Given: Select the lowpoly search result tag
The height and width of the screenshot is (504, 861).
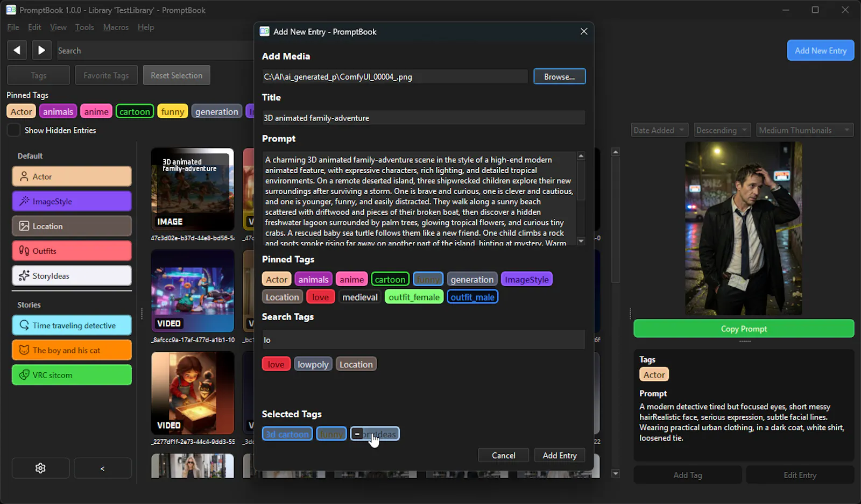Looking at the screenshot, I should click(313, 365).
